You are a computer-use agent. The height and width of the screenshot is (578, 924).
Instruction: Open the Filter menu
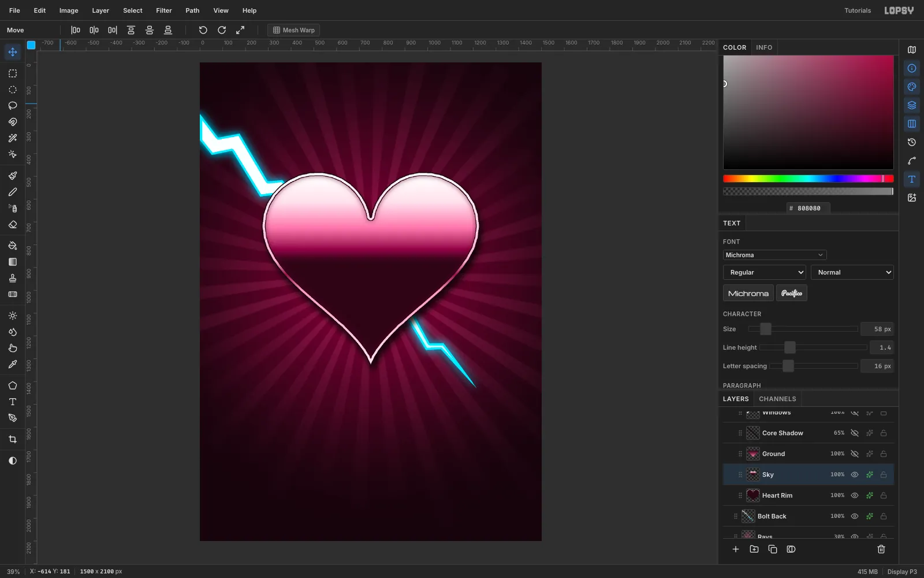pos(164,10)
